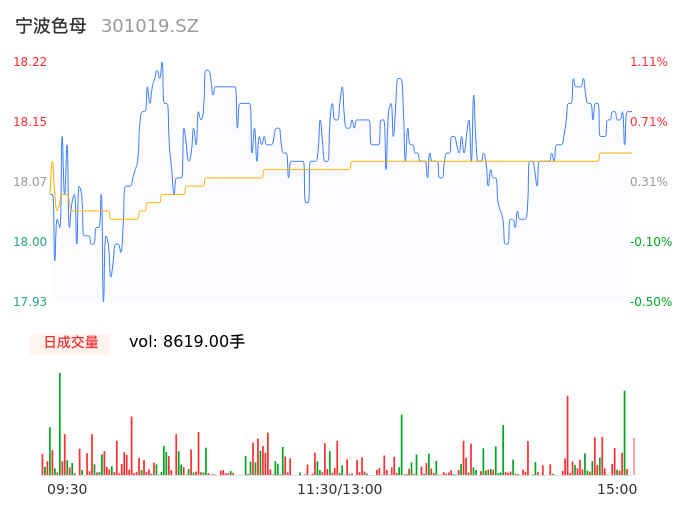
Task: Click the 301019.SZ ticker code
Action: point(150,27)
